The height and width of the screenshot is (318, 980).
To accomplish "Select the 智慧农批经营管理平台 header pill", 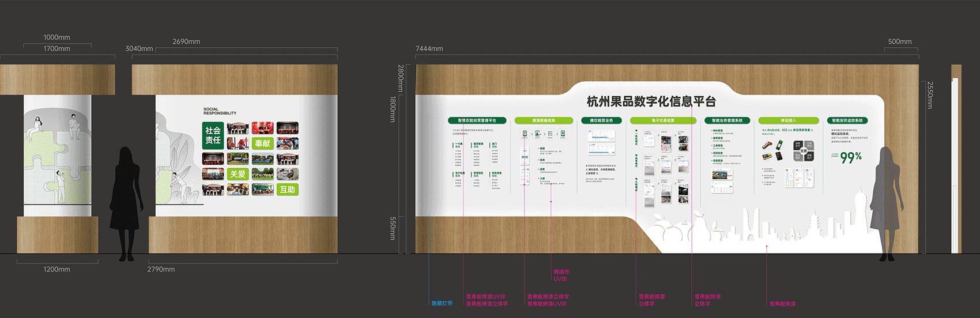I will 477,120.
